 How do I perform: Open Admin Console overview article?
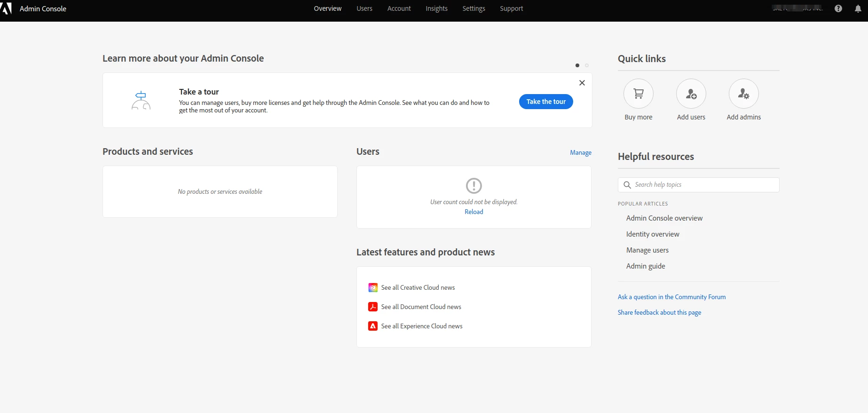pos(664,218)
